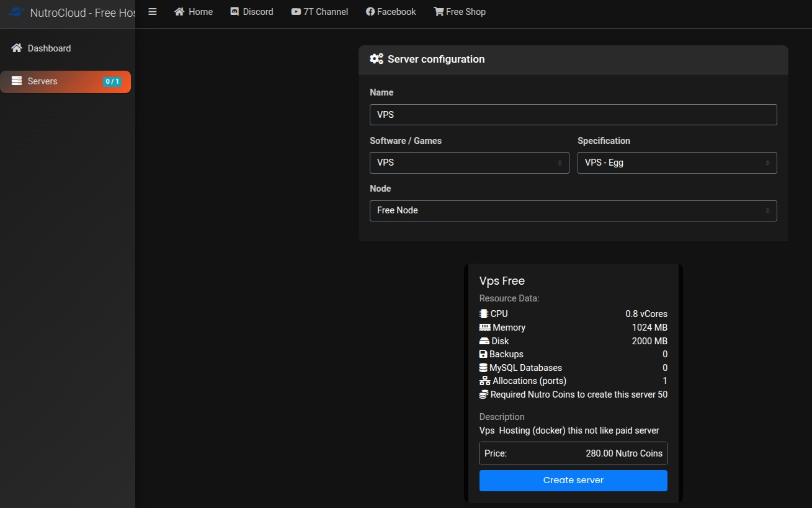The width and height of the screenshot is (812, 508).
Task: Click the CPU chip icon
Action: tap(484, 314)
